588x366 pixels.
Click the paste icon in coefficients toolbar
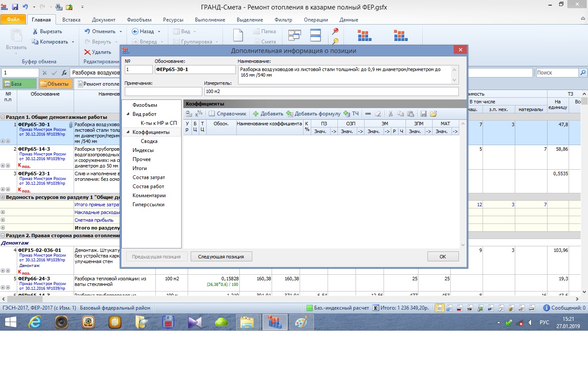pos(410,114)
